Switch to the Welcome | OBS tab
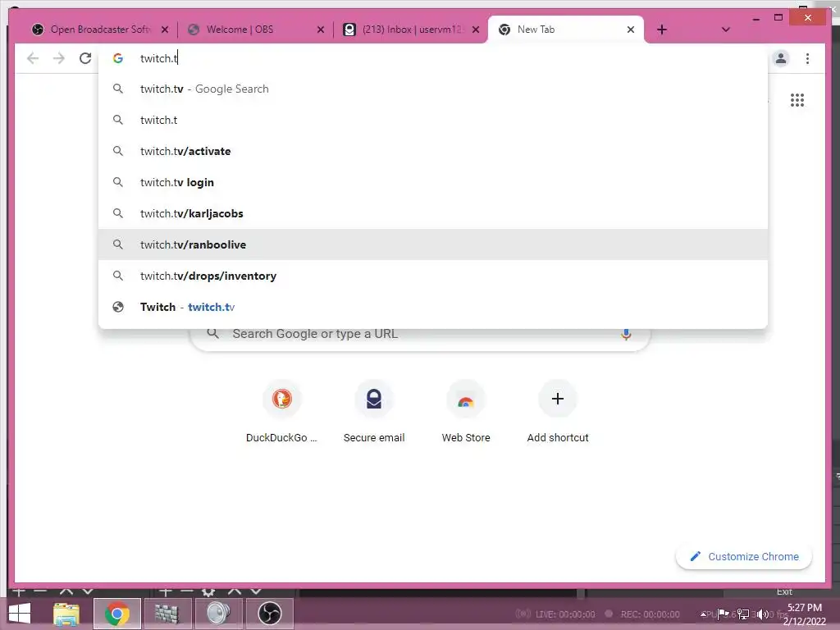Screen dimensions: 840x630 (x=255, y=30)
